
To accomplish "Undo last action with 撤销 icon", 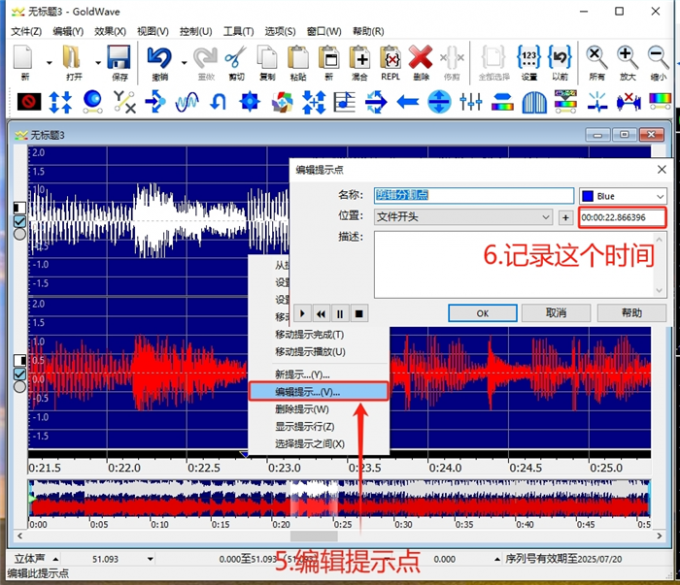I will point(160,63).
